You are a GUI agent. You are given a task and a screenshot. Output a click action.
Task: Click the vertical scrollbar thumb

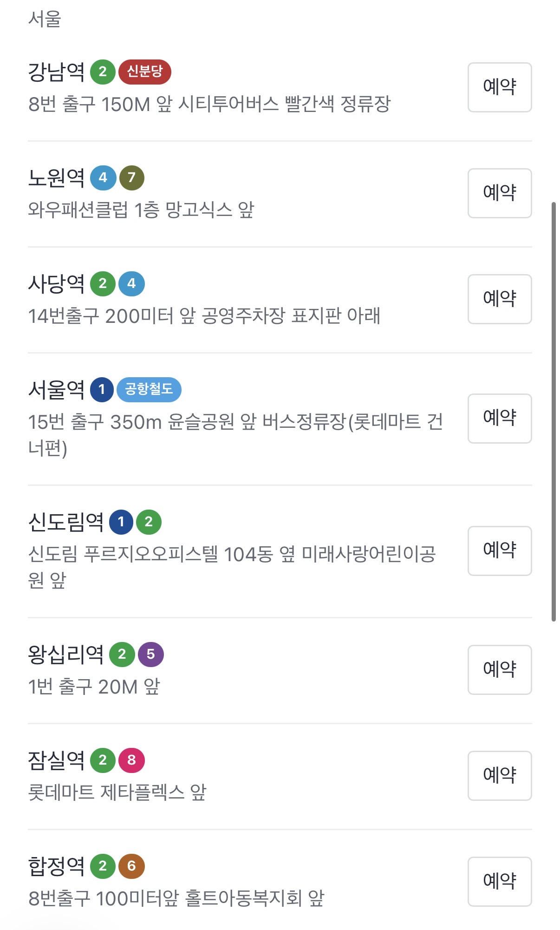click(553, 412)
